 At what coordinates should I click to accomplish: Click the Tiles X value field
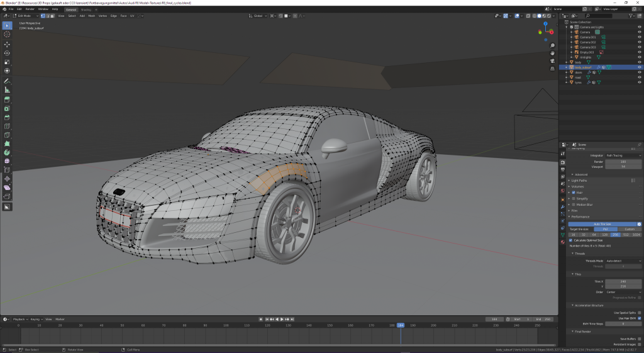point(623,281)
